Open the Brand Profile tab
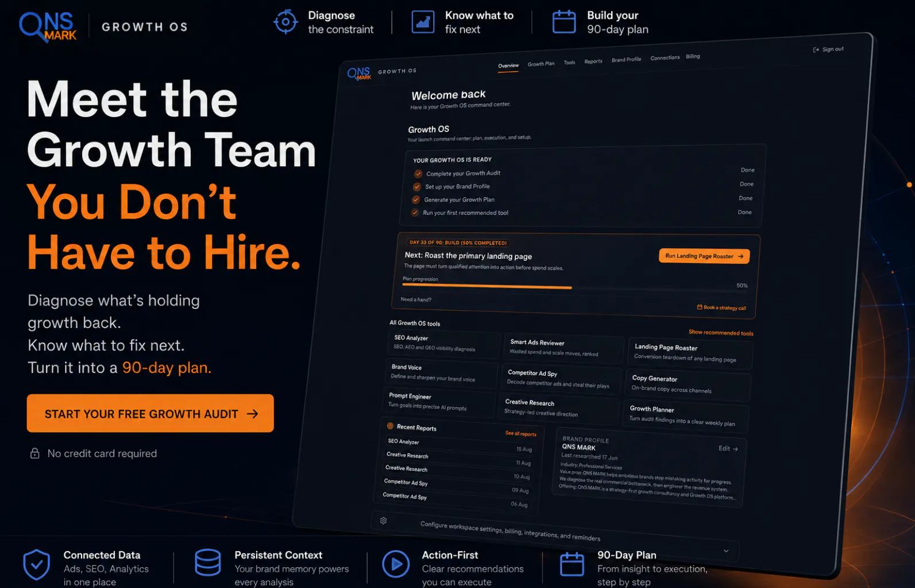This screenshot has width=915, height=588. [626, 60]
